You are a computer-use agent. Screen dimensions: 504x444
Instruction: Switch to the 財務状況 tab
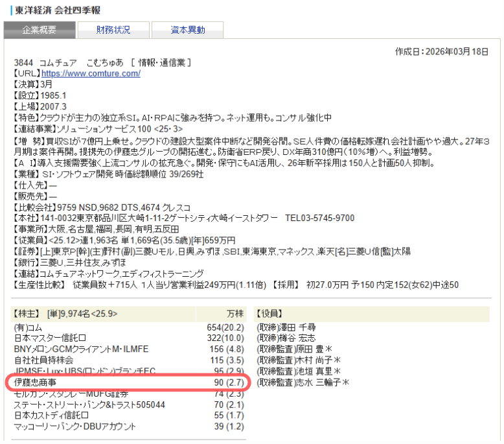(x=113, y=30)
